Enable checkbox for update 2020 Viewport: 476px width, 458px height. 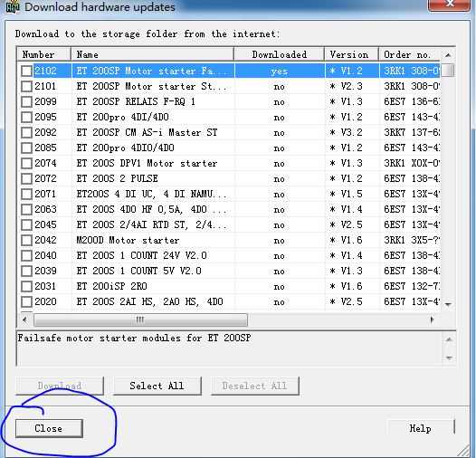[x=26, y=302]
